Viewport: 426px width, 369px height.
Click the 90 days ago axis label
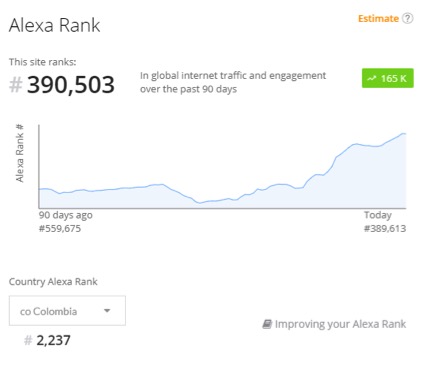(66, 215)
